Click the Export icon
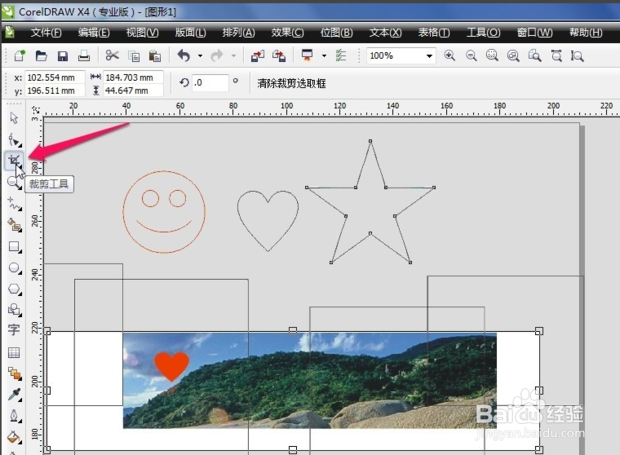The height and width of the screenshot is (455, 620). pyautogui.click(x=279, y=56)
